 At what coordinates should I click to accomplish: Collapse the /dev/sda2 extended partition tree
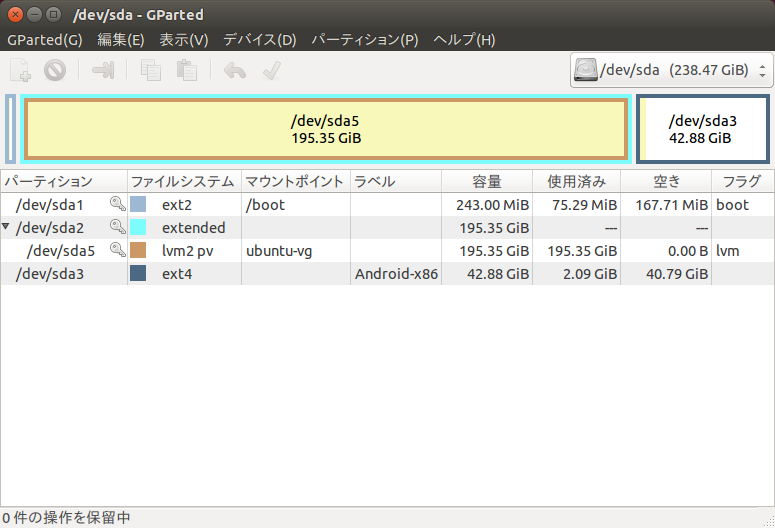tap(5, 226)
